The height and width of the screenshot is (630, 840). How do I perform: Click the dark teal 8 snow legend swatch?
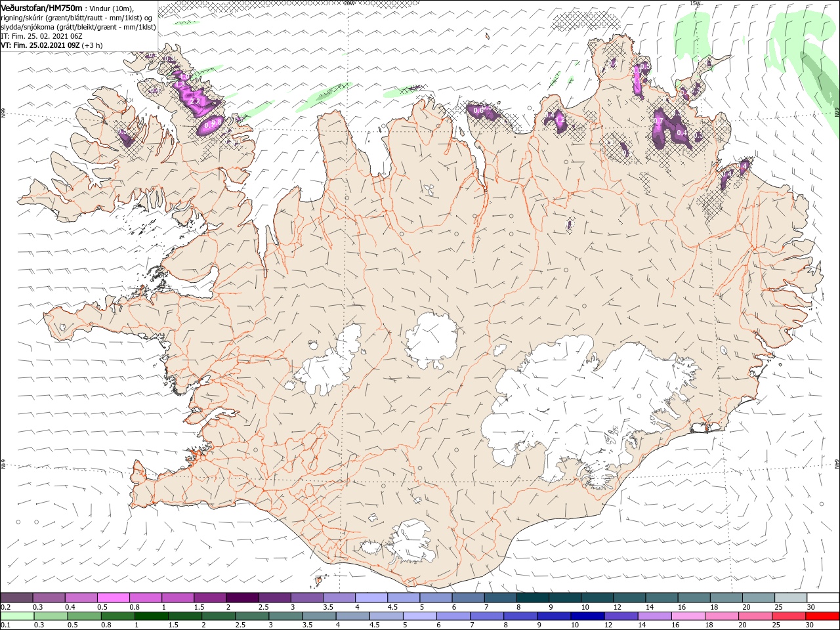(532, 598)
